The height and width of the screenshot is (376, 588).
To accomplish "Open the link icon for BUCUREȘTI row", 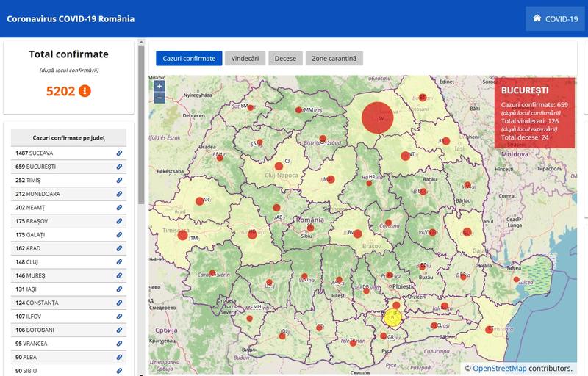I will [120, 167].
